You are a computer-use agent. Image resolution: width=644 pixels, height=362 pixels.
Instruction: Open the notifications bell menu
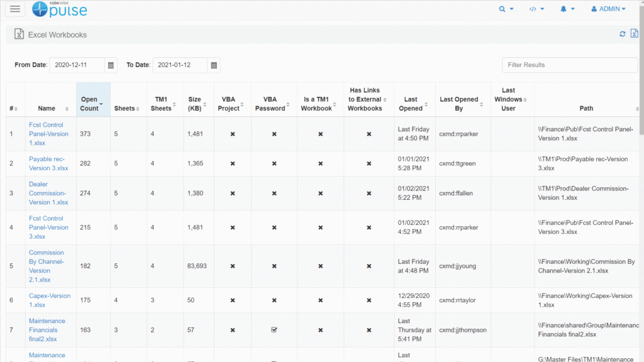tap(567, 9)
